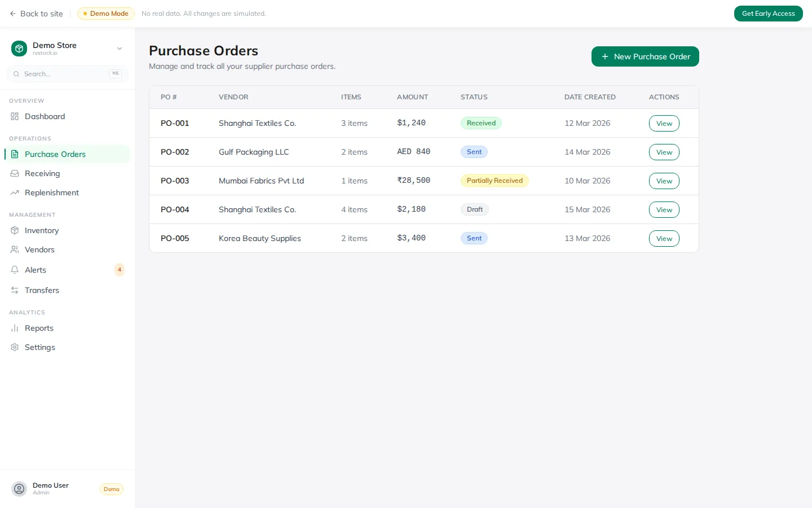The height and width of the screenshot is (508, 812).
Task: Click the Inventory box icon
Action: pyautogui.click(x=15, y=230)
